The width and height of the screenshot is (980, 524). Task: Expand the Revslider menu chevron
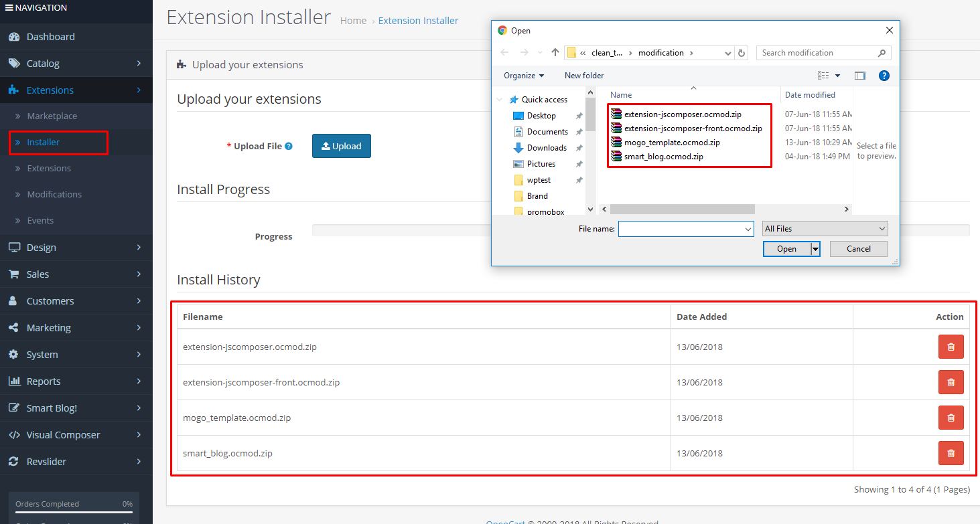pos(139,462)
